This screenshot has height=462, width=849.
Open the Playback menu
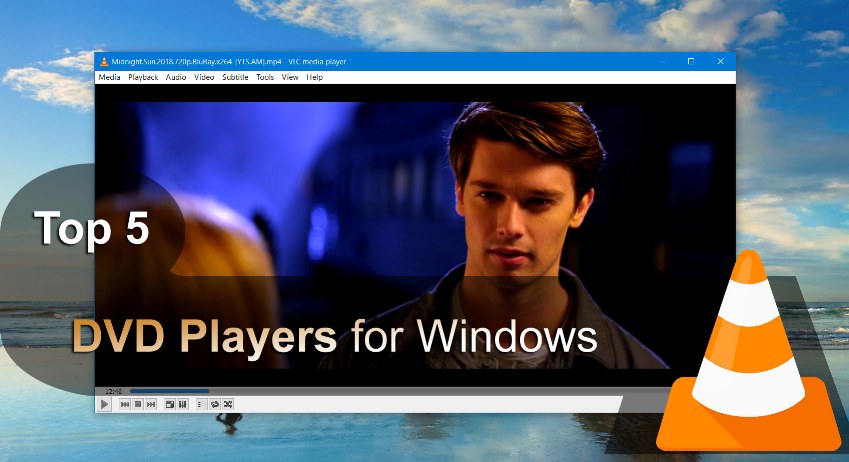pyautogui.click(x=143, y=77)
